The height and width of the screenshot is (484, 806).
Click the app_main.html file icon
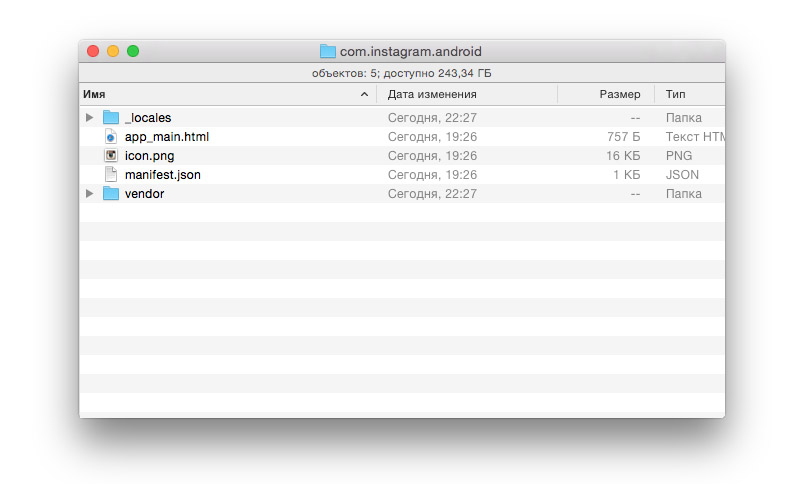click(111, 137)
